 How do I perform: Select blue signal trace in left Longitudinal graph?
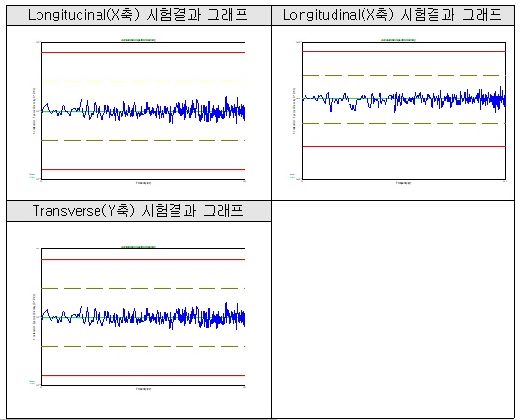point(143,111)
